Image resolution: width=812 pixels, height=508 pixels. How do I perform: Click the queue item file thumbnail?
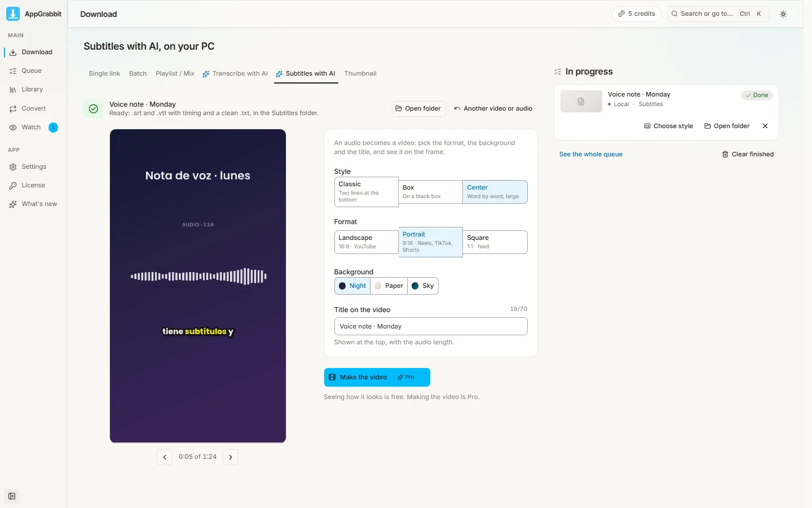(581, 102)
